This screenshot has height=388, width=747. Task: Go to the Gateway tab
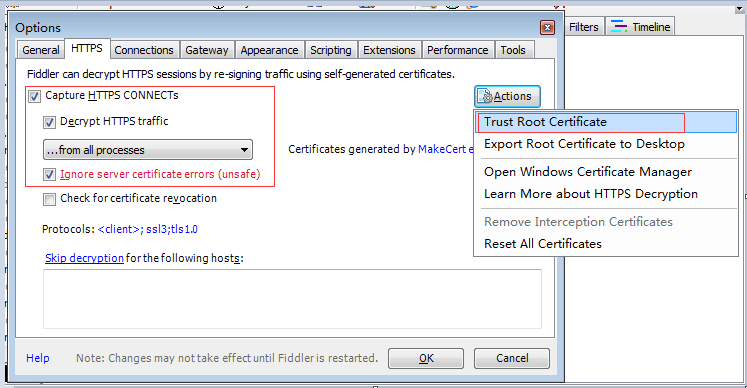coord(207,50)
